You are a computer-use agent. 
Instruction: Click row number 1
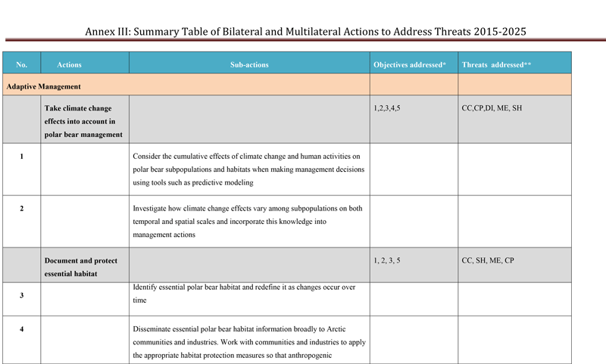tap(22, 157)
